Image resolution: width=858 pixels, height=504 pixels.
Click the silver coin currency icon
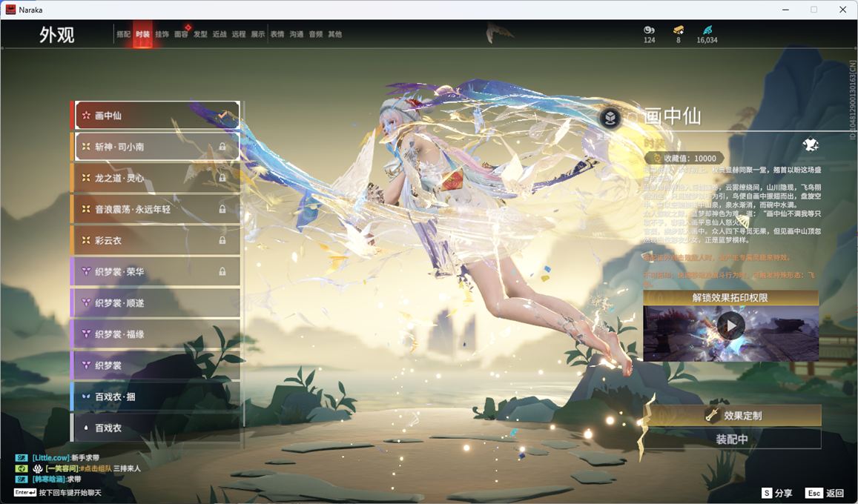[x=649, y=30]
